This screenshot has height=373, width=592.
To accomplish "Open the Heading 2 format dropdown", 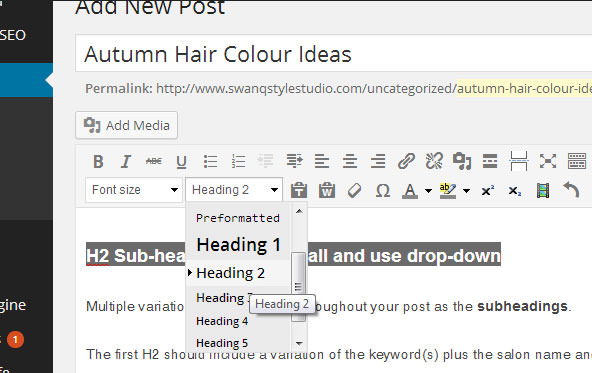I will coord(234,190).
